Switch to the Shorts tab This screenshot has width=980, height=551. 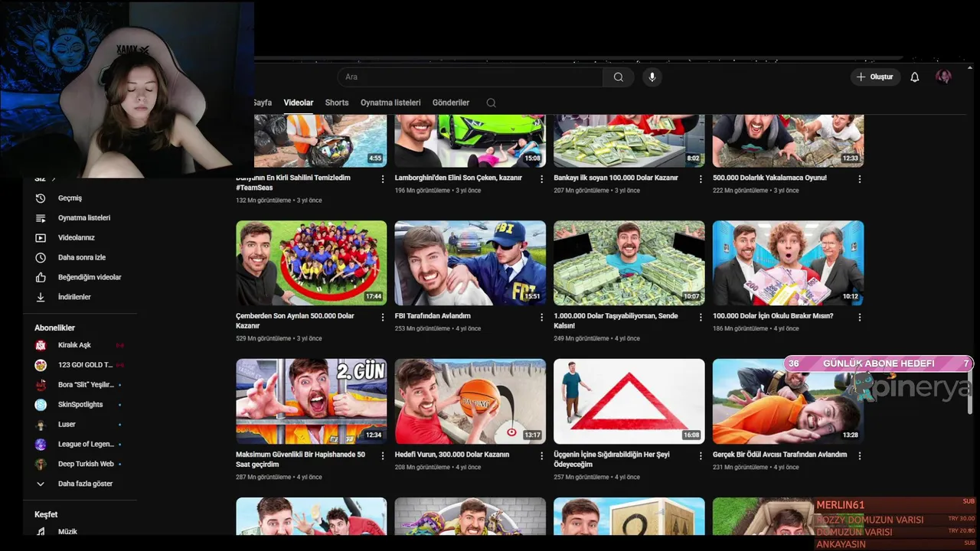337,103
